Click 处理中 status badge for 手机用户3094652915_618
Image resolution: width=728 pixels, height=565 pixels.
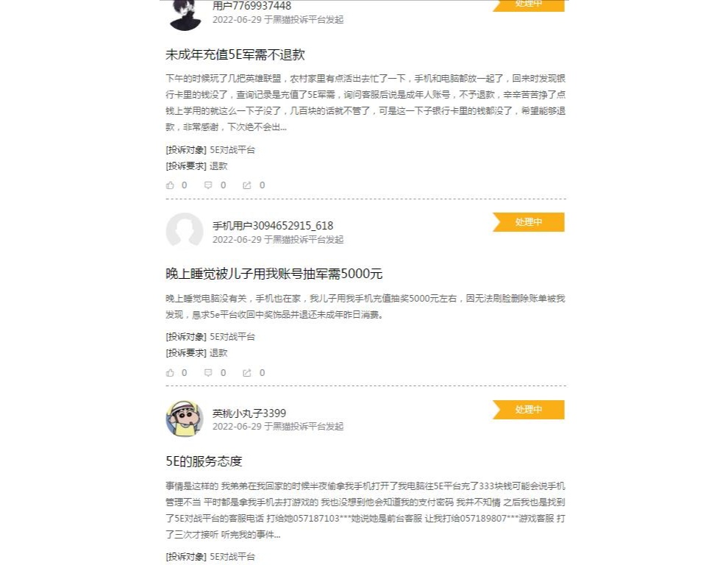(529, 222)
